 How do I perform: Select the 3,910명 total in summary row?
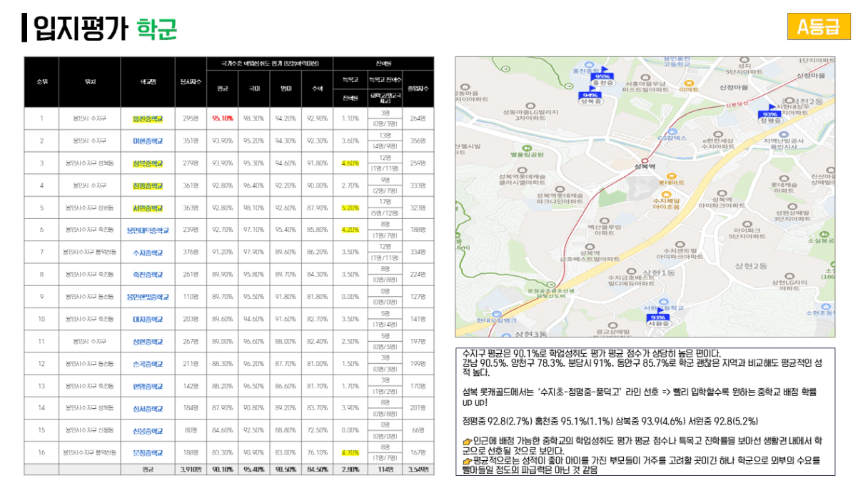191,469
